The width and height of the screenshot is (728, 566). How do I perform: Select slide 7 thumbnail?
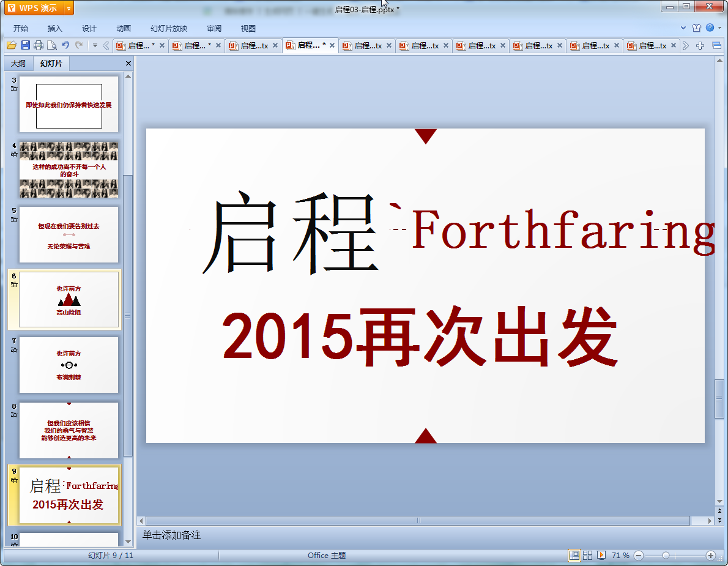point(69,365)
